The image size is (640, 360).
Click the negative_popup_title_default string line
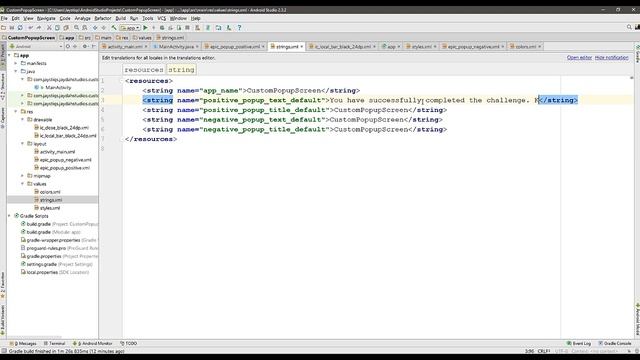[295, 129]
